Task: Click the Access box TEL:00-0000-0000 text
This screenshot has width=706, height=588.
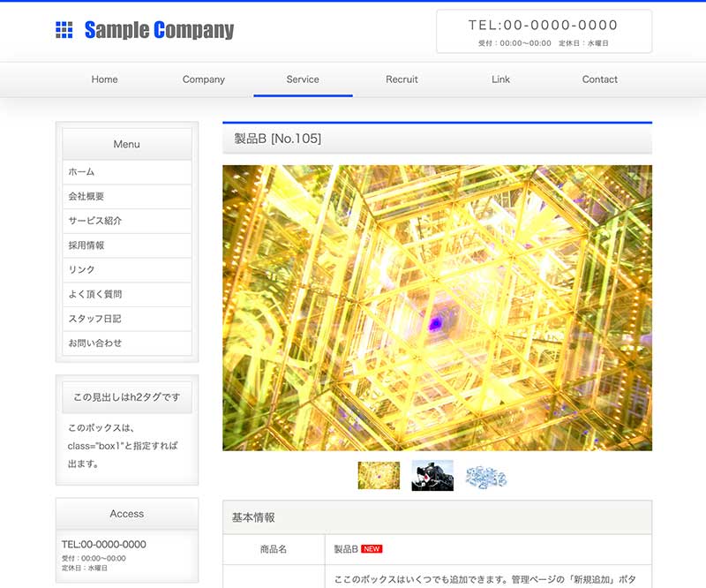Action: [x=104, y=544]
